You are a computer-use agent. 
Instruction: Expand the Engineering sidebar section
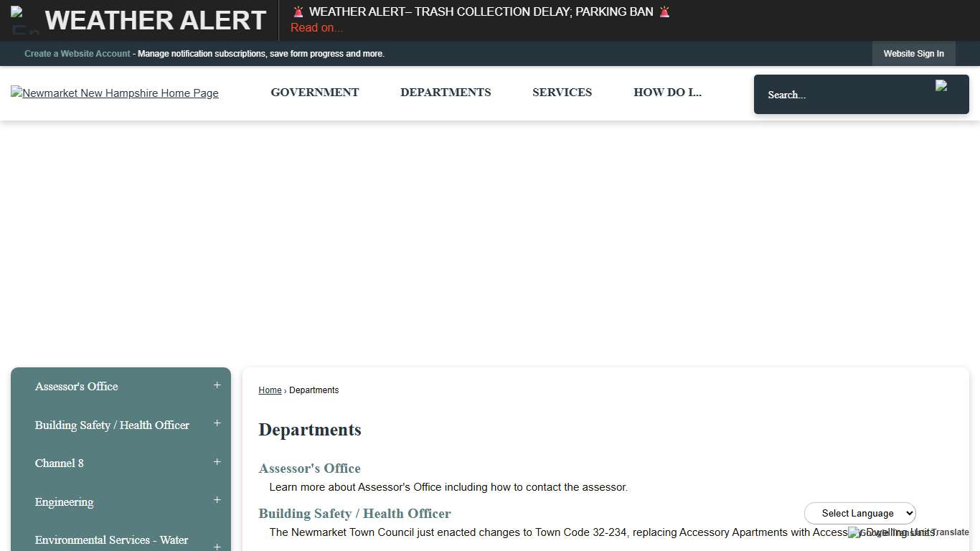217,501
